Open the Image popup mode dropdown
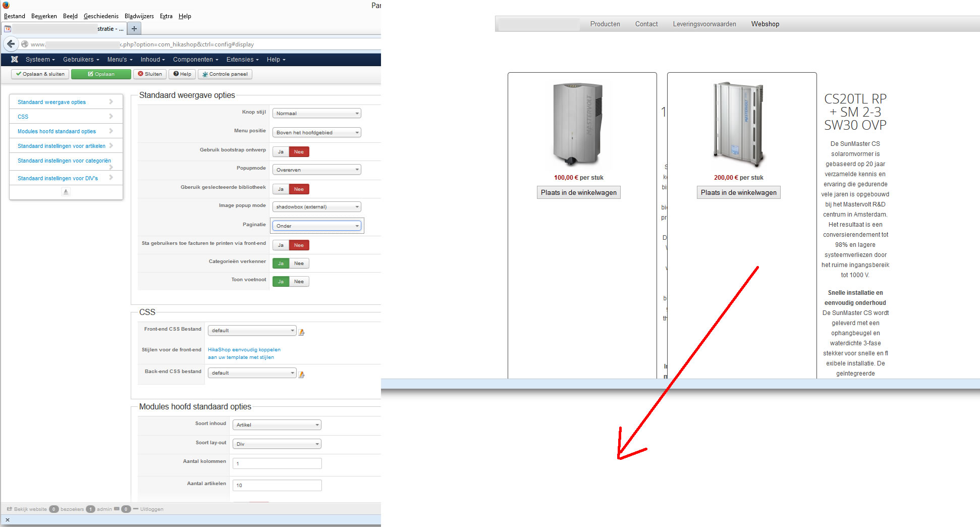 point(317,207)
